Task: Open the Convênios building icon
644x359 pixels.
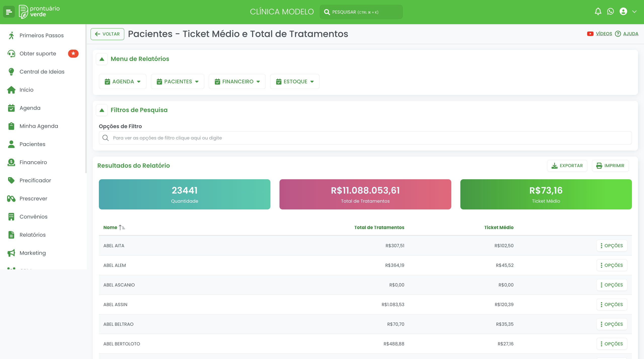Action: pyautogui.click(x=11, y=217)
